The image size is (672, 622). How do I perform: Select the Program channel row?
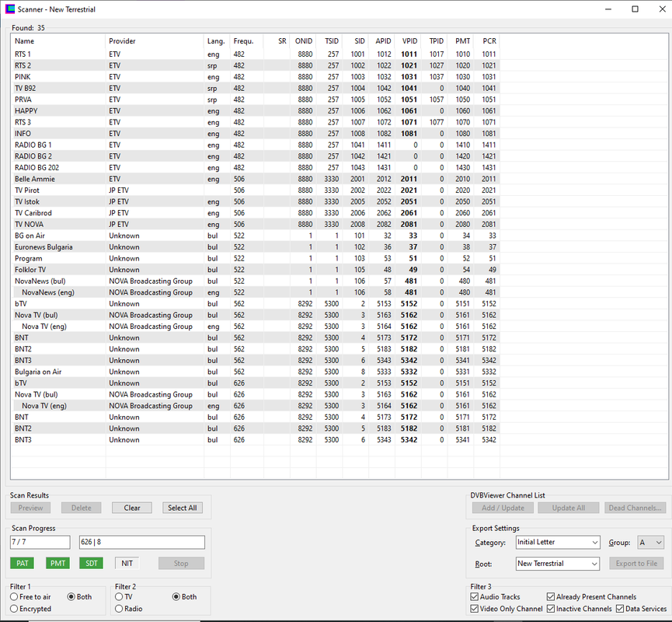pyautogui.click(x=256, y=258)
